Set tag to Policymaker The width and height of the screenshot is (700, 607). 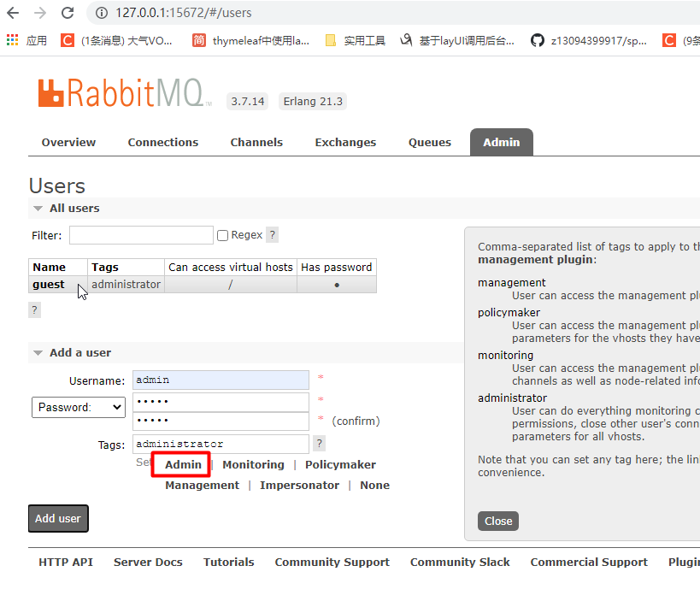(x=340, y=464)
